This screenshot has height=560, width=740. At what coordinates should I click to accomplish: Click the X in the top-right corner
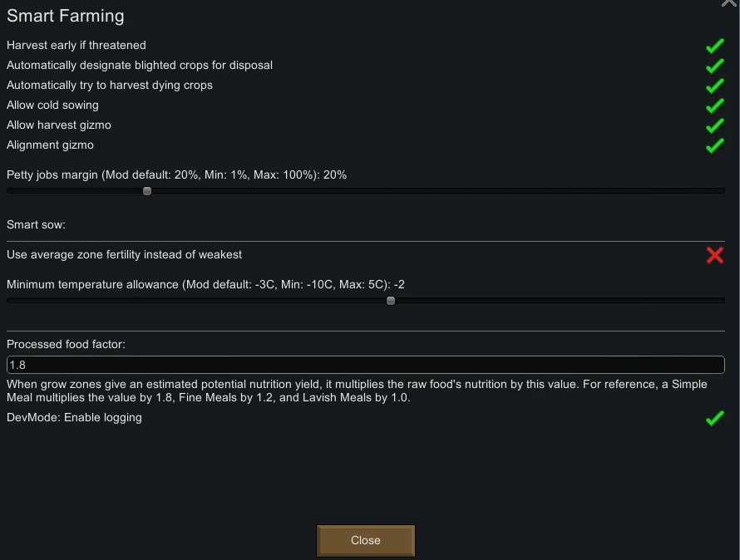729,3
